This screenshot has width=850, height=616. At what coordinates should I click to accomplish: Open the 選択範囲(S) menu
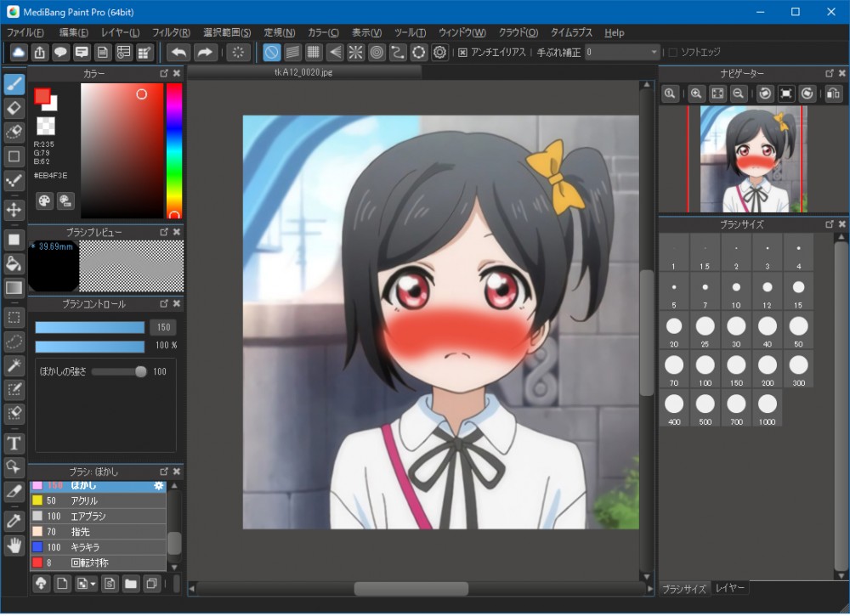pos(227,32)
